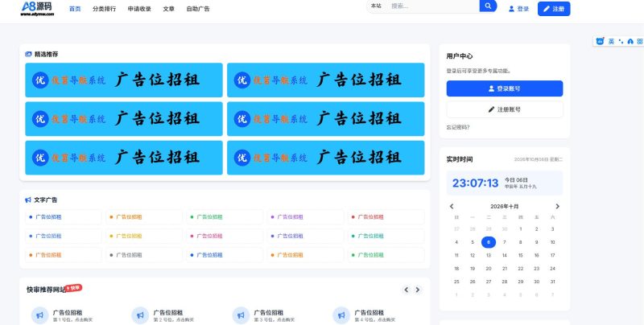
Task: Select date 13 in the calendar
Action: pyautogui.click(x=489, y=255)
